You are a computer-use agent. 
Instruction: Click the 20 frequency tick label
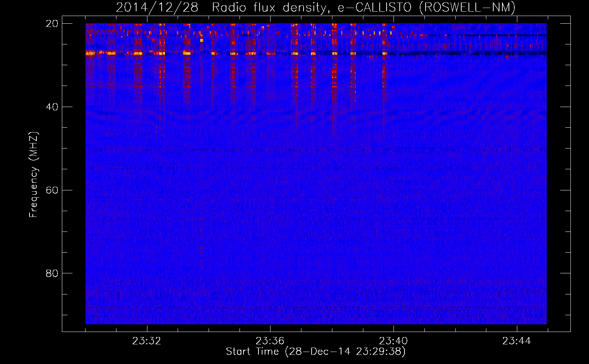(52, 24)
